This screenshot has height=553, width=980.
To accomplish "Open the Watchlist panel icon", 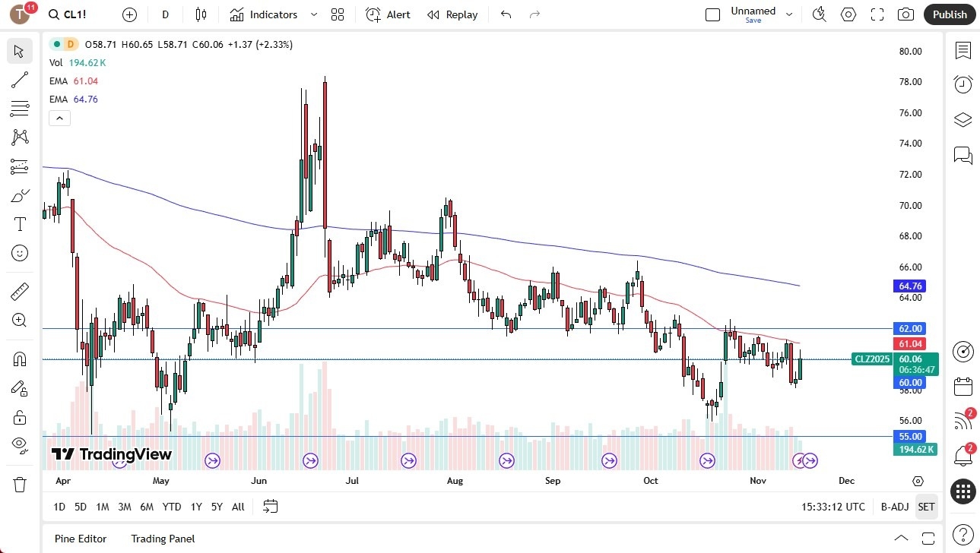I will point(963,51).
